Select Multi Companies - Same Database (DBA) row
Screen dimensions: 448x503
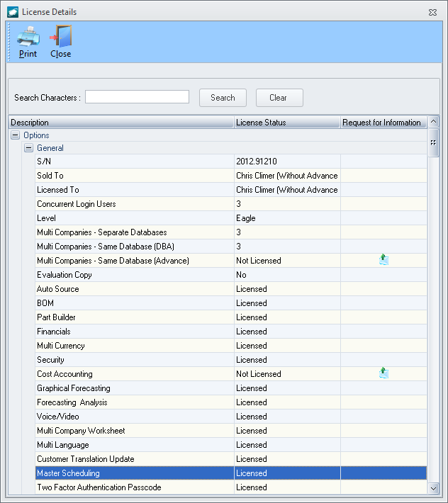pyautogui.click(x=231, y=247)
